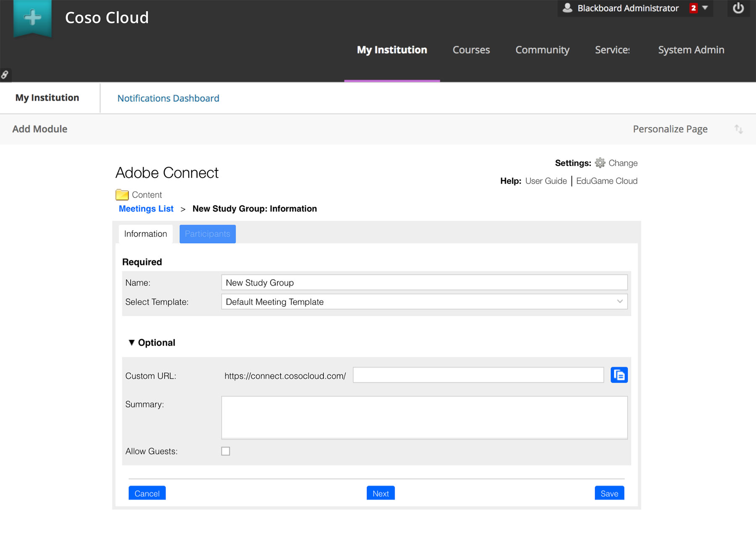
Task: Click the reorder arrows icon near Personalize Page
Action: tap(739, 129)
